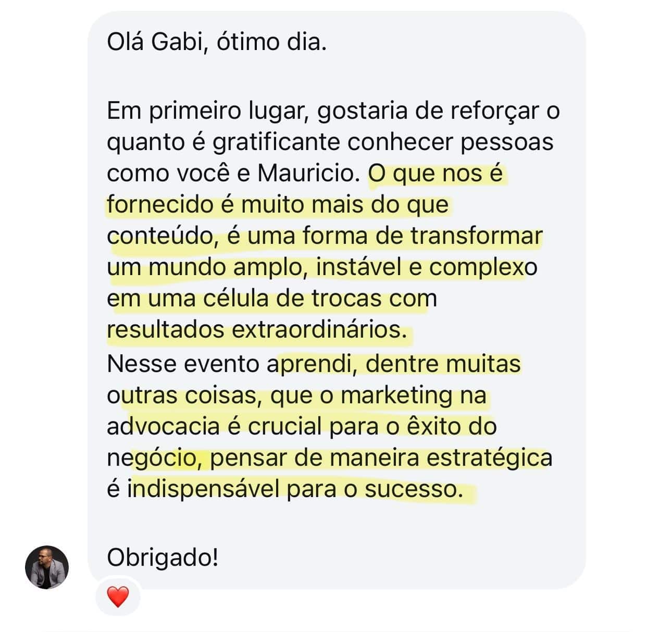Click the highlighted line 'um mundo amplo, instável e complexo'

pyautogui.click(x=322, y=268)
